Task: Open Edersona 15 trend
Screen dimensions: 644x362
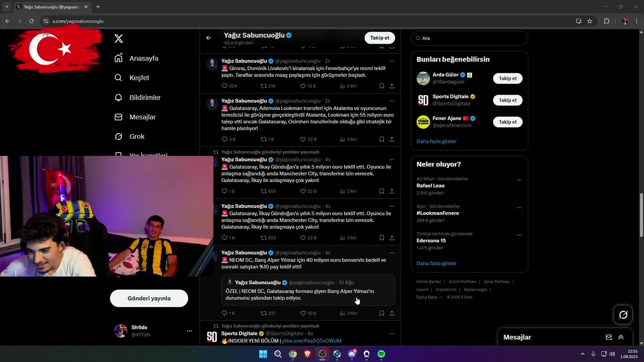Action: pos(431,240)
